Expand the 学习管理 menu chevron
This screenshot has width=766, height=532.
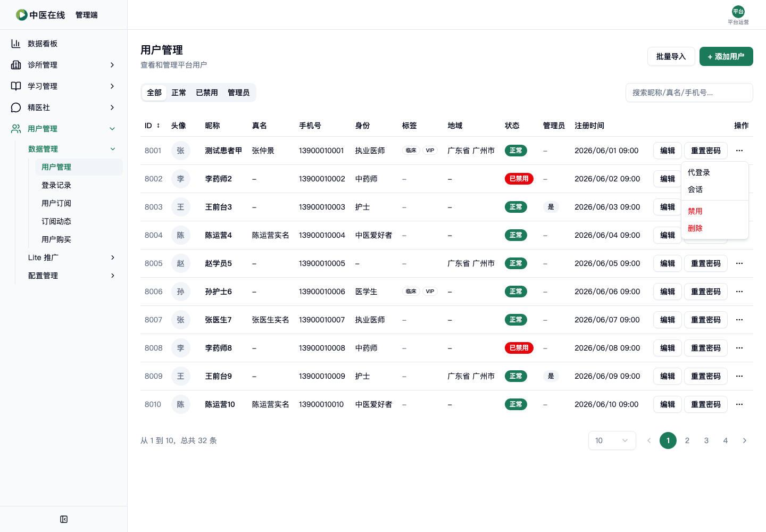(x=112, y=86)
